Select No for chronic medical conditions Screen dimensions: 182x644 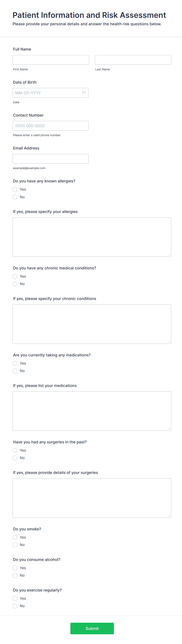pos(15,284)
